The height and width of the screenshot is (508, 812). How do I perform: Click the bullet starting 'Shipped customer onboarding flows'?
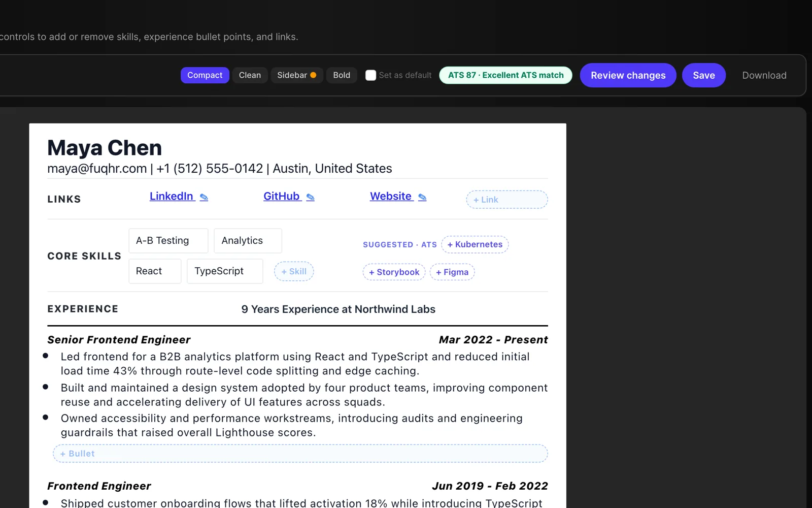tap(301, 503)
